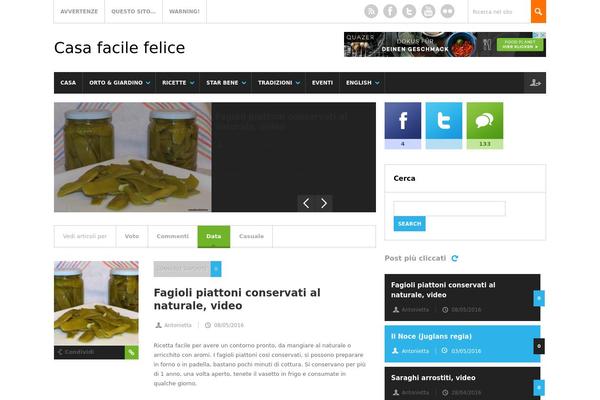The image size is (600, 400).
Task: Sort articles by Commenti tab
Action: (x=173, y=236)
